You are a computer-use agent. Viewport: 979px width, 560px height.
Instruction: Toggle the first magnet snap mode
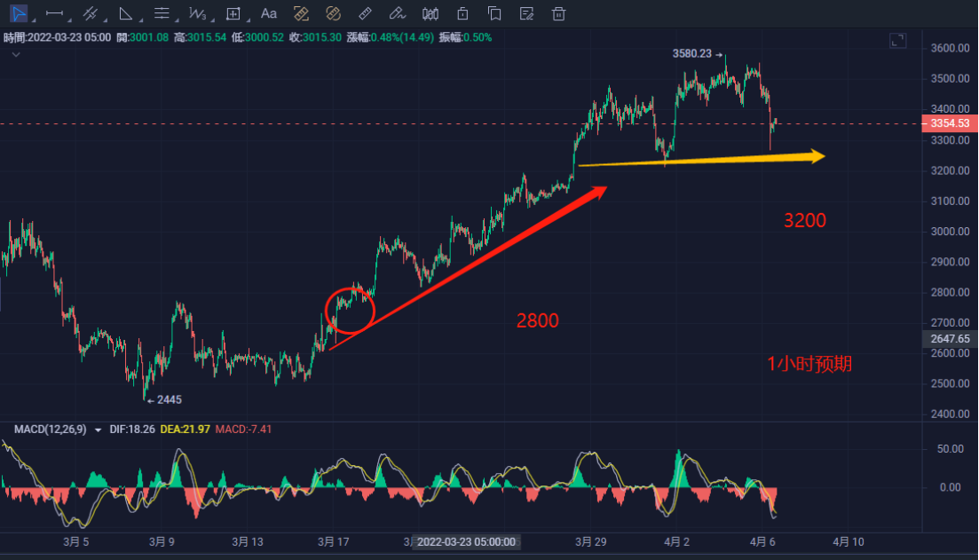(x=301, y=13)
